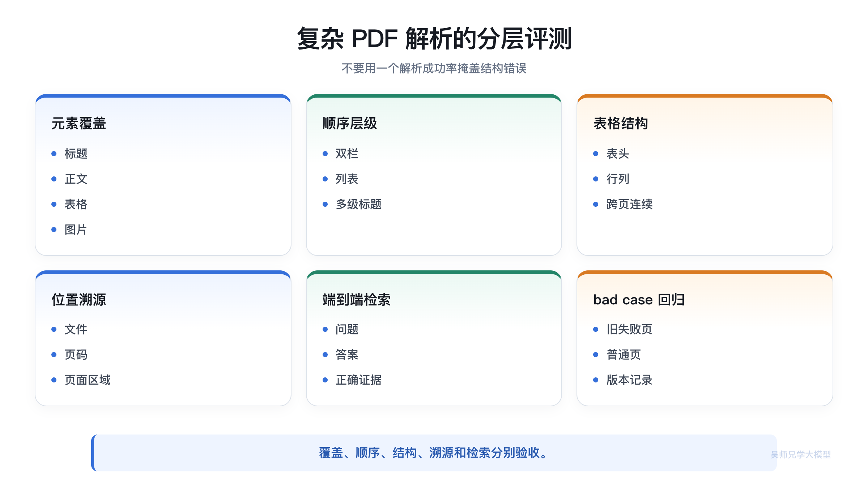Click the 普通页 bullet item
The width and height of the screenshot is (868, 488).
[624, 355]
